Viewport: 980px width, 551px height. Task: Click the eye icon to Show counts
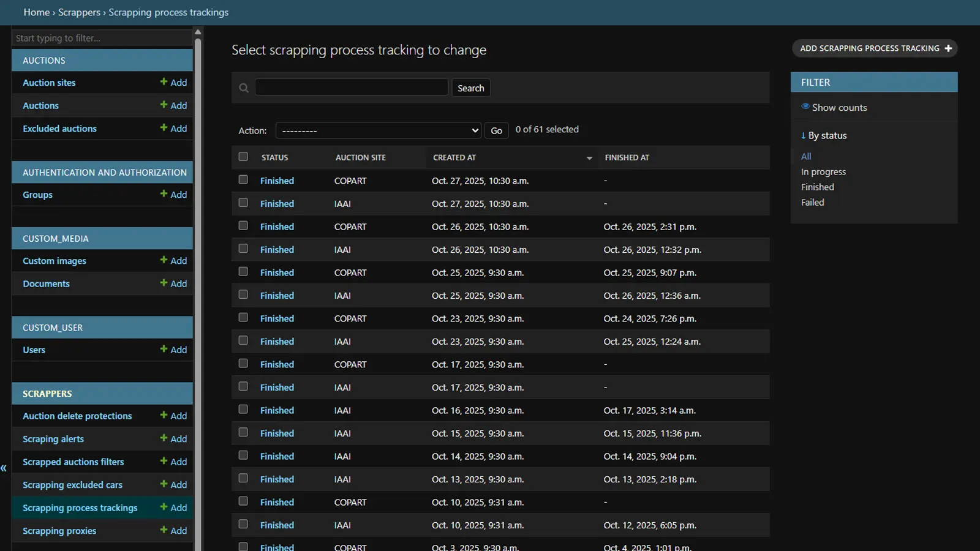[x=805, y=107]
